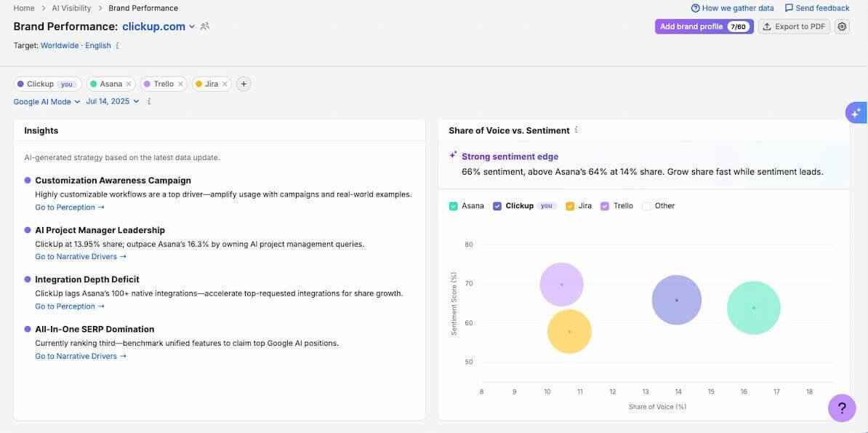Select the Clickup you brand chip
868x433 pixels.
pos(47,84)
